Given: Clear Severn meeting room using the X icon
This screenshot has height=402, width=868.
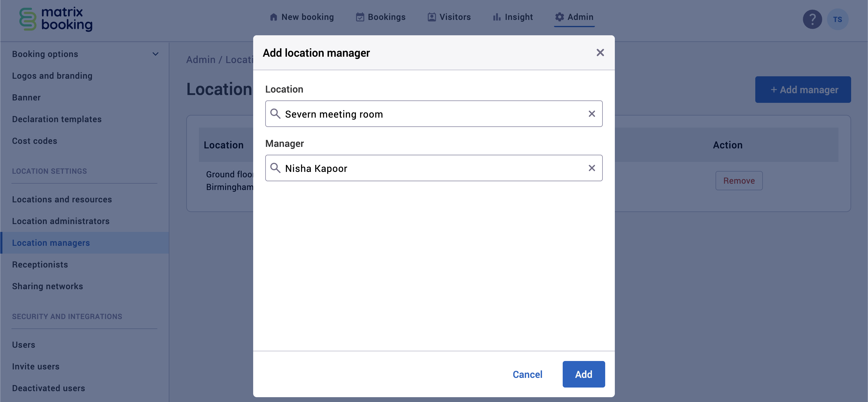Looking at the screenshot, I should 592,114.
